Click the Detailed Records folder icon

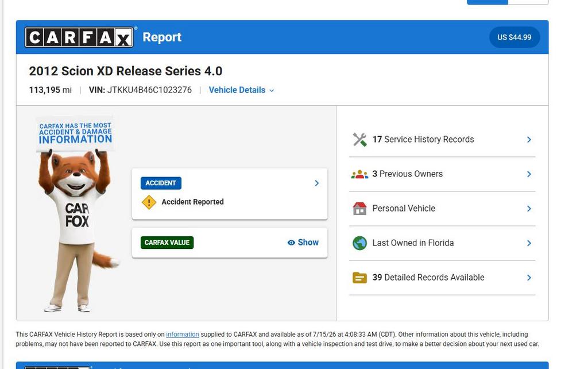click(x=359, y=278)
